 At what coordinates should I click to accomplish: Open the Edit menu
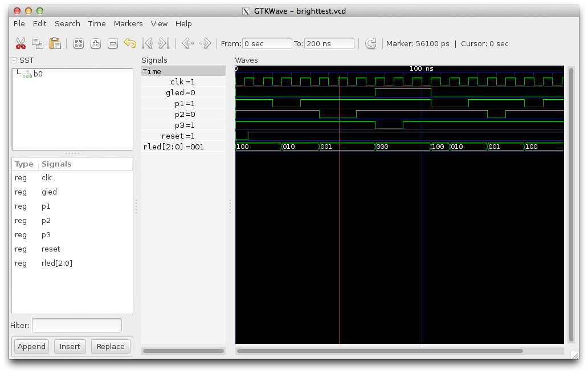(39, 23)
